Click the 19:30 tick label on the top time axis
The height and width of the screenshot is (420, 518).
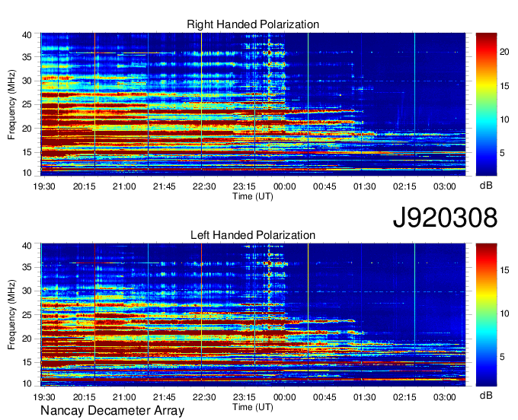(44, 186)
